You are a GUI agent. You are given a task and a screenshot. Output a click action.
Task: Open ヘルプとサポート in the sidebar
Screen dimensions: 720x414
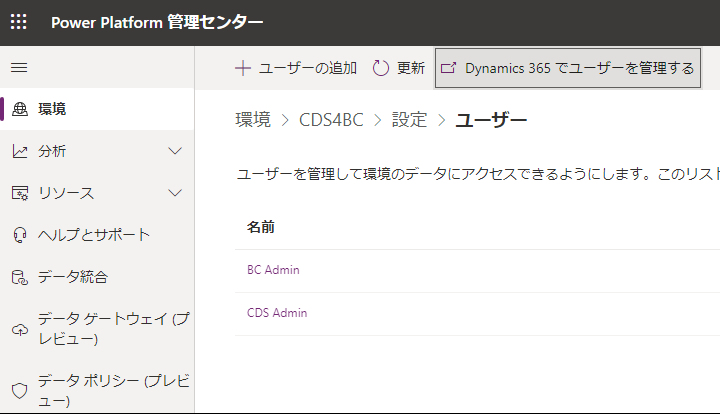[97, 235]
